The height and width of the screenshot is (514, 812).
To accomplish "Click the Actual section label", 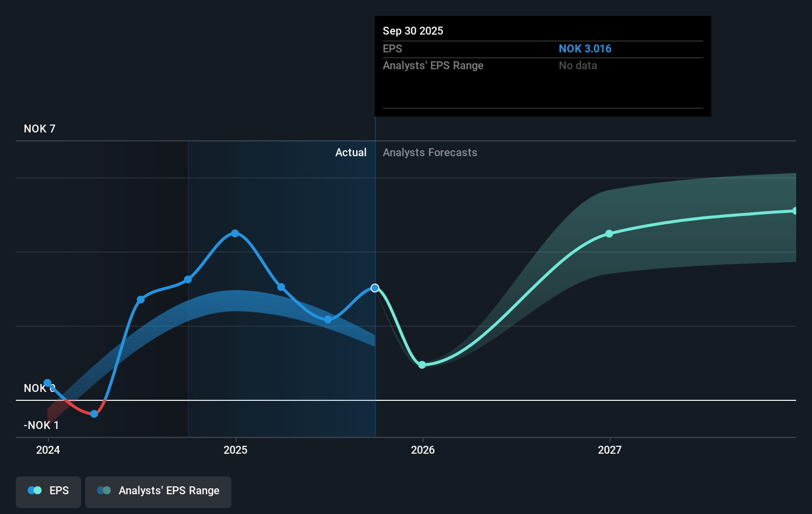I will pos(351,152).
